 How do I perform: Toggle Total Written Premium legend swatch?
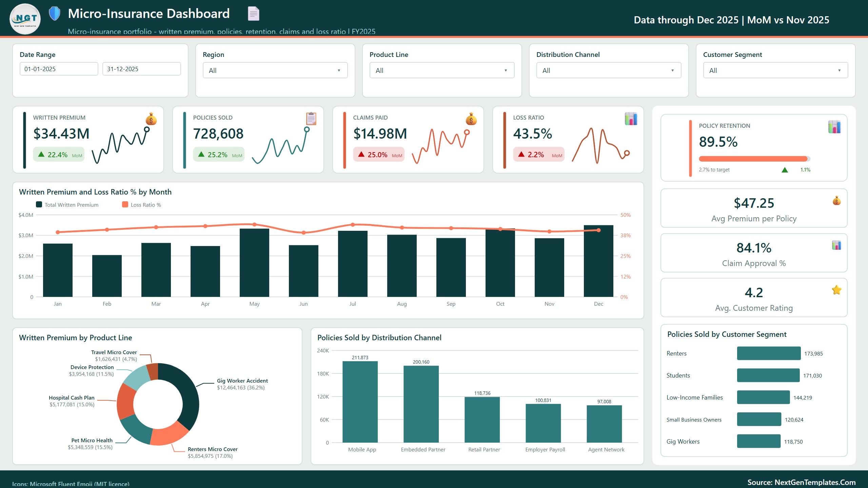[x=39, y=204]
